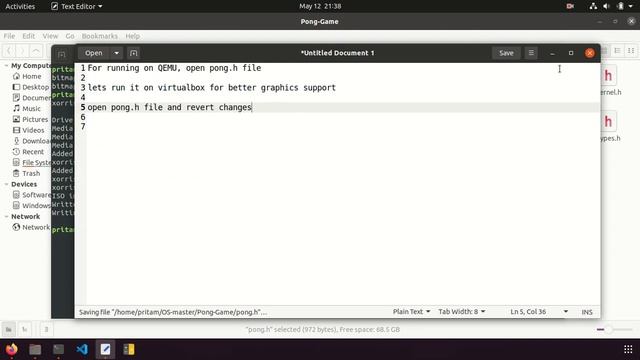The width and height of the screenshot is (640, 360).
Task: Open Bookmarks menu in file manager
Action: point(100,36)
